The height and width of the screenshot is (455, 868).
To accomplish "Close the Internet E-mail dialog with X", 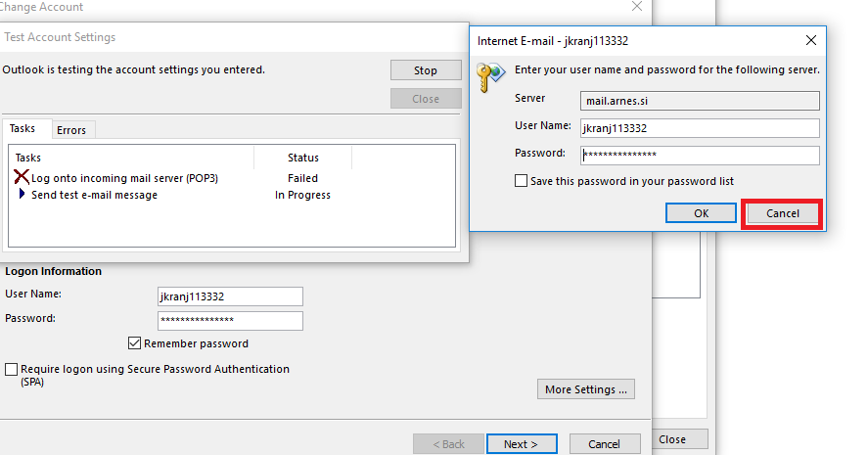I will 811,40.
